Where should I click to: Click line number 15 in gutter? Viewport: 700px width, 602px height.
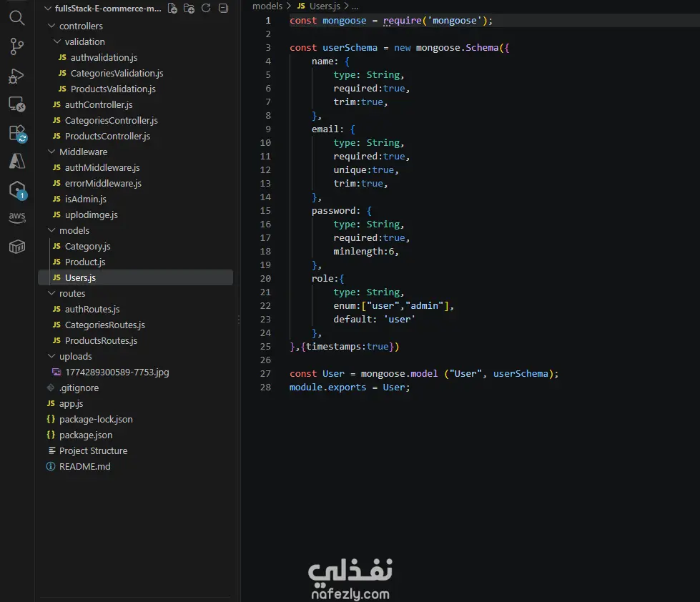click(265, 211)
